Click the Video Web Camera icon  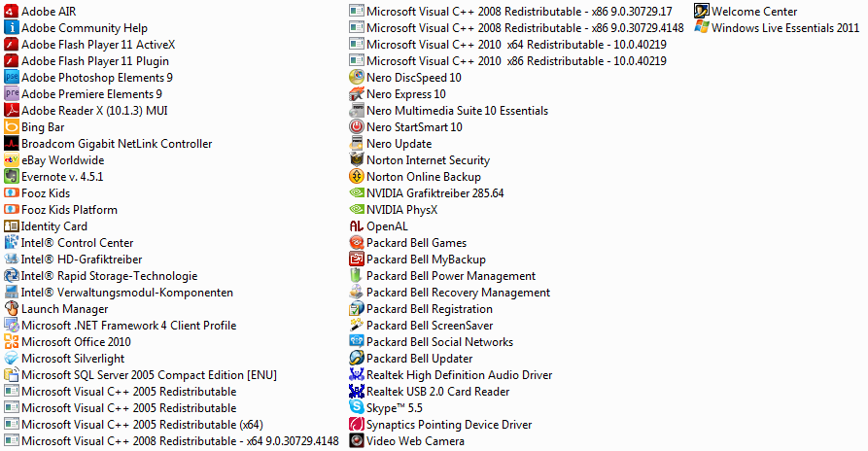pos(357,441)
